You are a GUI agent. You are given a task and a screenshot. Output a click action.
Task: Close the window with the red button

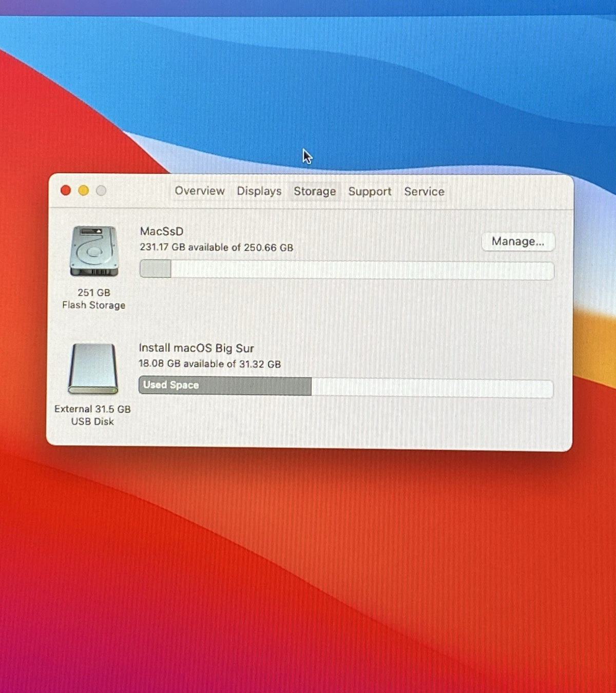66,190
